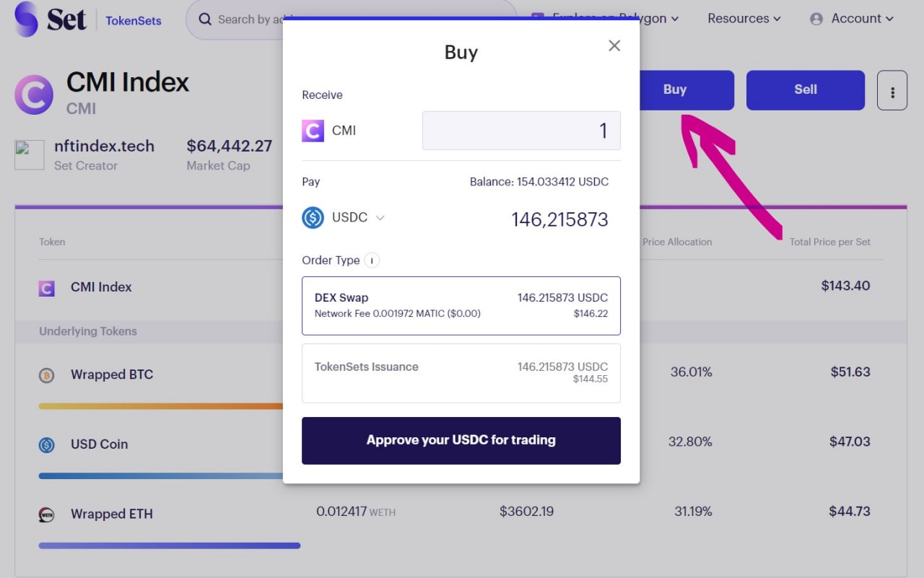
Task: Click the $51.63 Wrapped BTC price
Action: coord(850,372)
